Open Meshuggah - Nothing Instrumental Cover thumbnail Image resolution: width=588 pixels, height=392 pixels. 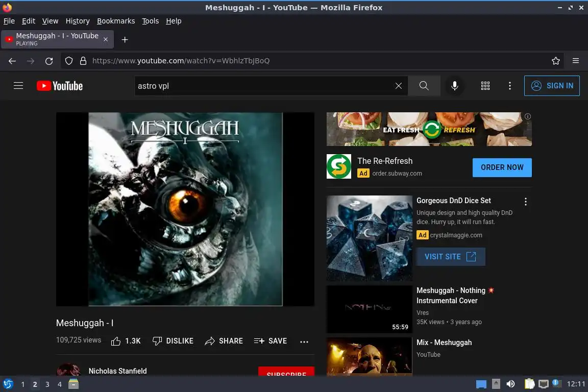click(x=370, y=309)
